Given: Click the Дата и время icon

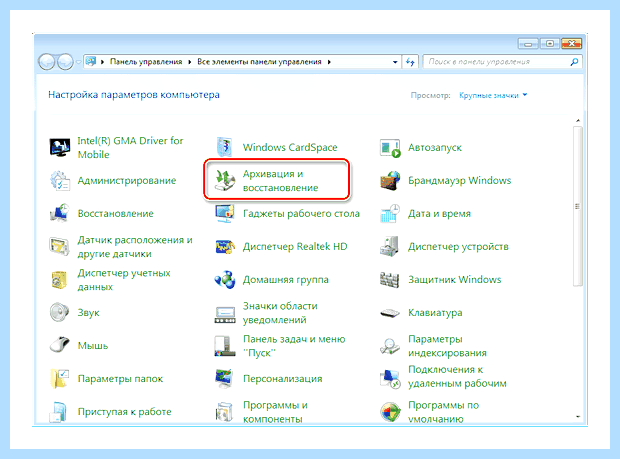Looking at the screenshot, I should click(x=390, y=213).
